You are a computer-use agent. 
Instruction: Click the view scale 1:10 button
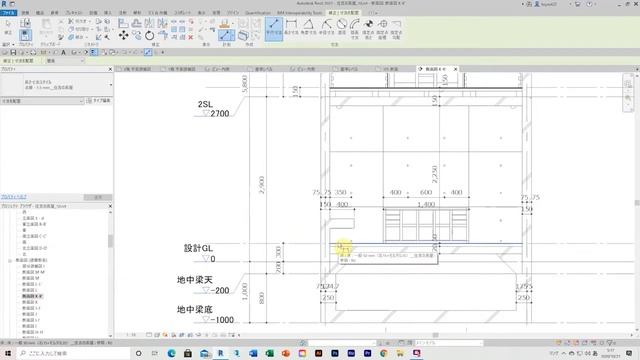[131, 335]
